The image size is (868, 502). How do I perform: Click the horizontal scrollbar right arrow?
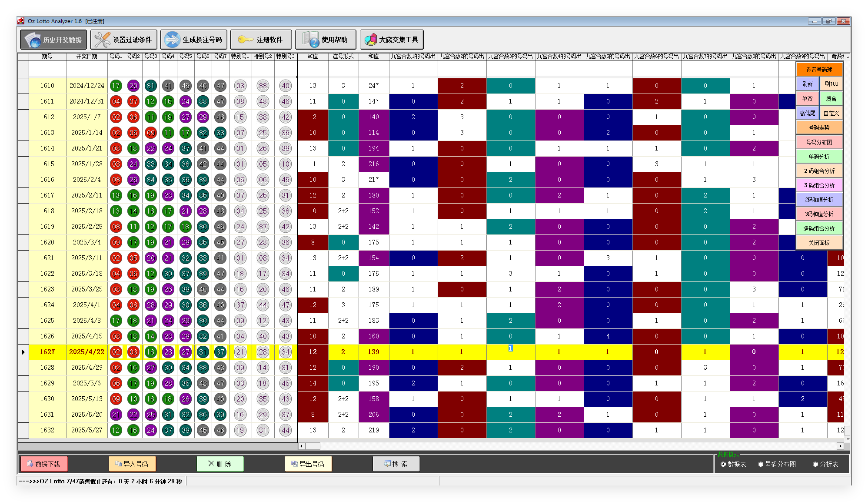840,446
